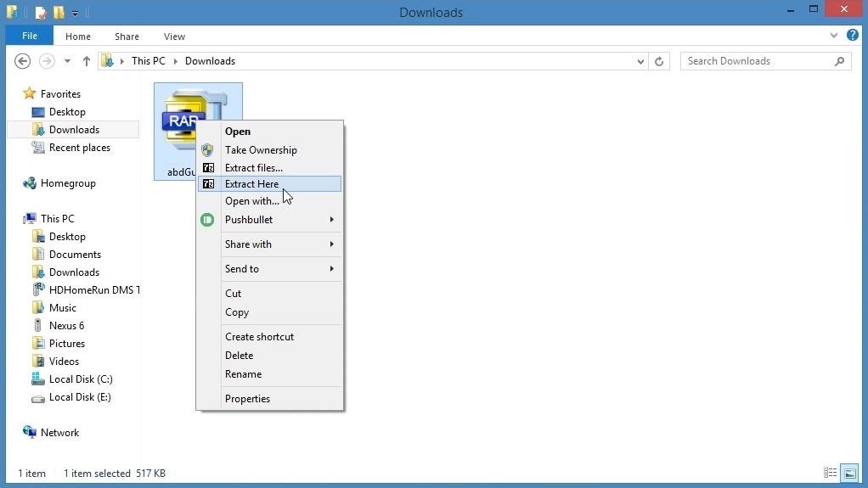Switch to the Share ribbon tab
This screenshot has width=868, height=488.
127,36
